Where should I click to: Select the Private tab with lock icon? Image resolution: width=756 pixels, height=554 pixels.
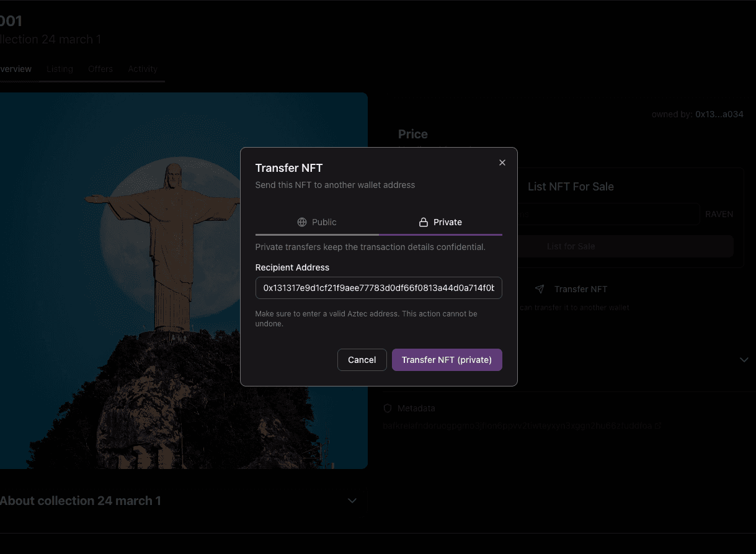(440, 222)
